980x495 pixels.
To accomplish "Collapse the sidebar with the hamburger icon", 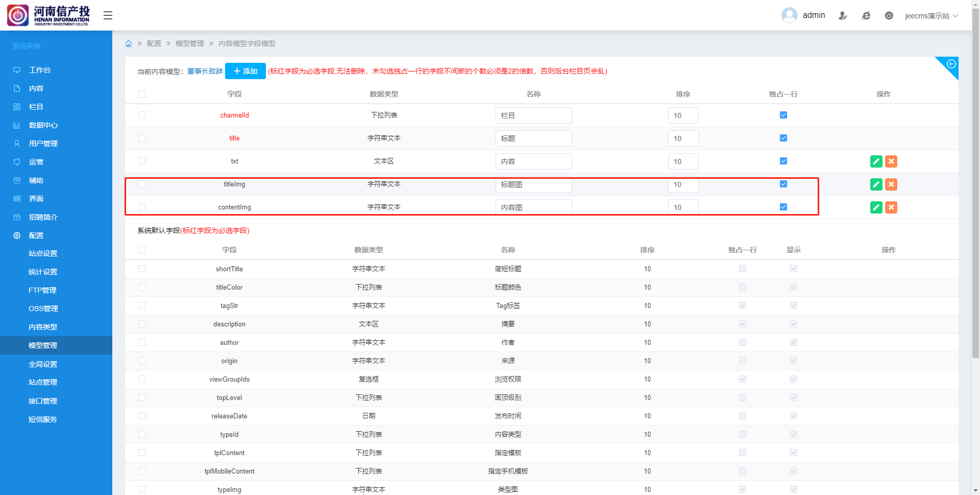I will tap(108, 15).
